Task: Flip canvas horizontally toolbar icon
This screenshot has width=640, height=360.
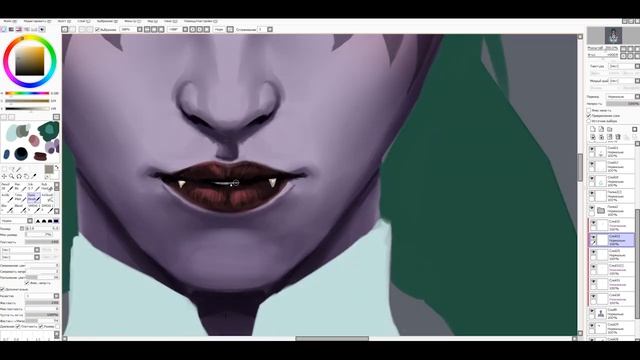Action: click(230, 29)
